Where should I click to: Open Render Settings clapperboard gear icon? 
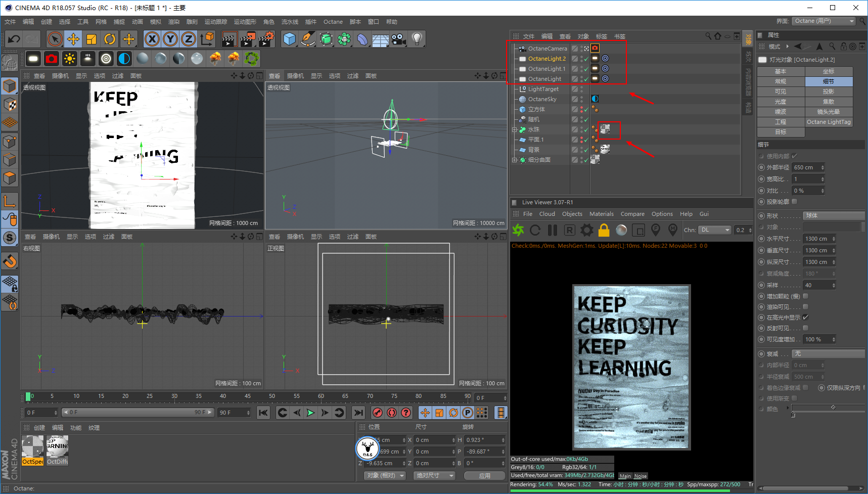tap(266, 39)
